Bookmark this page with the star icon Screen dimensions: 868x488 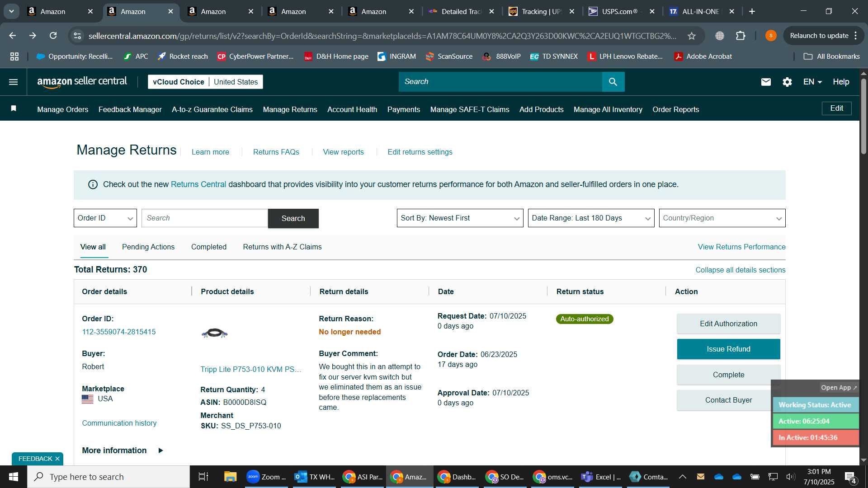[692, 36]
